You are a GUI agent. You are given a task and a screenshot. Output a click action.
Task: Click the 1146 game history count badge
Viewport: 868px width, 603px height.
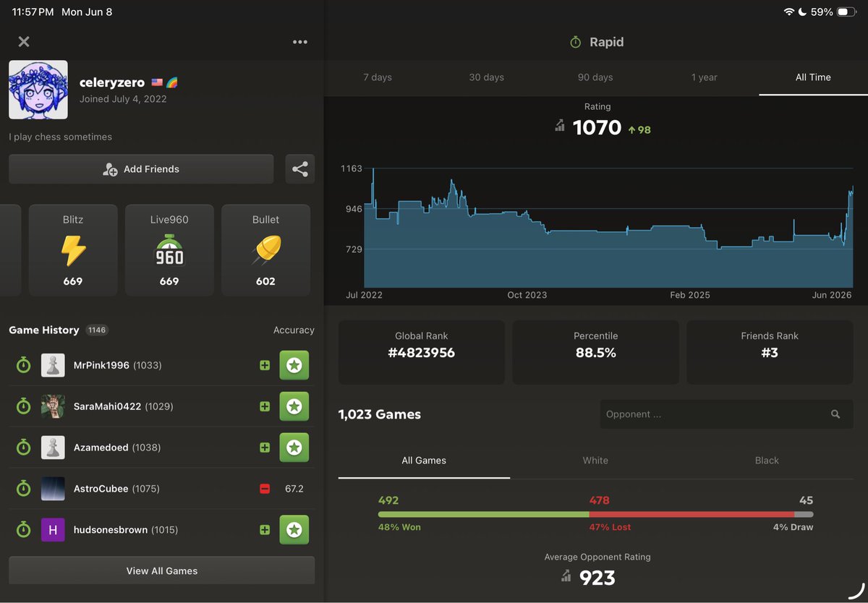[x=97, y=330]
